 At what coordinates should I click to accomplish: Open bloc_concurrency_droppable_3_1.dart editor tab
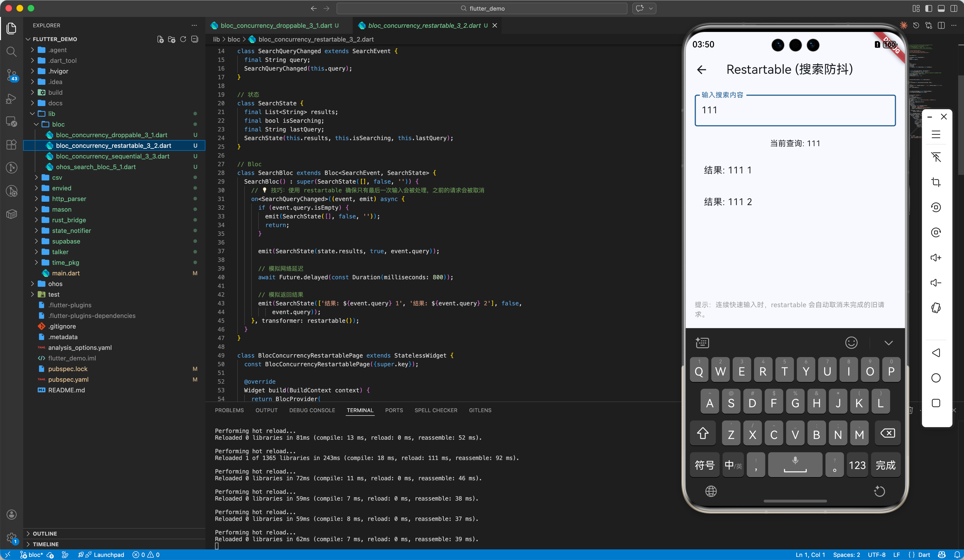pos(276,26)
